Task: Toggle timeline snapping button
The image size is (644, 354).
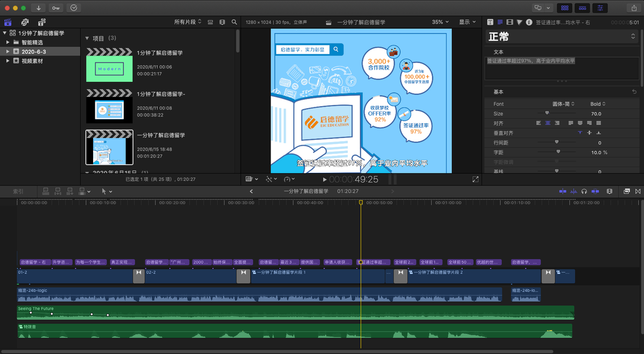Action: 595,191
